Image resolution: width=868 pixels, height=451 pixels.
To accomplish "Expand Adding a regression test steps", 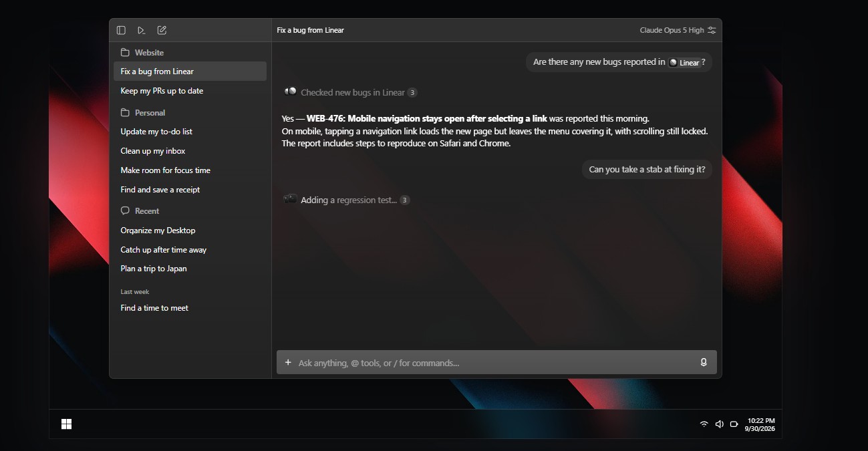I will pos(348,200).
